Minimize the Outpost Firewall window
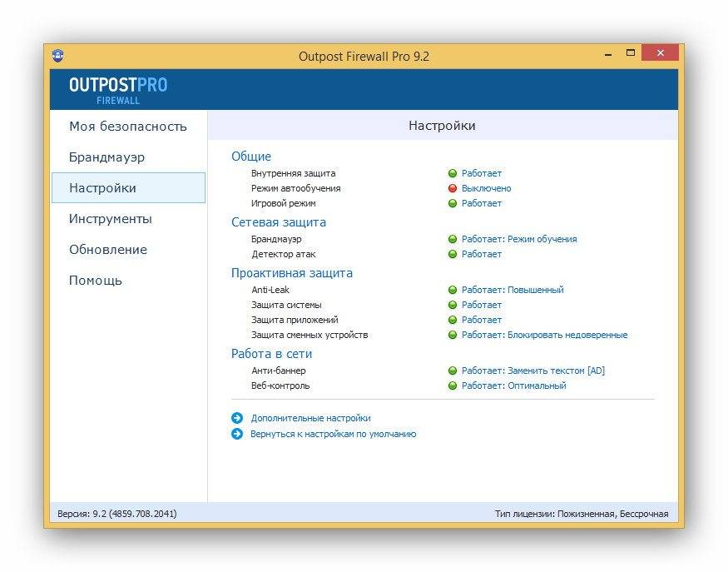 click(608, 53)
